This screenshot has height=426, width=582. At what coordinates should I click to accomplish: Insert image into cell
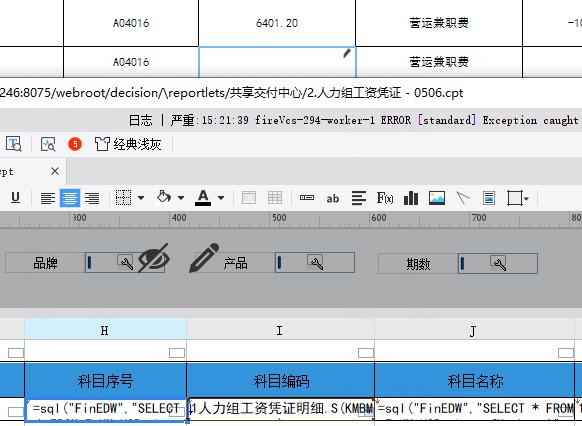437,198
